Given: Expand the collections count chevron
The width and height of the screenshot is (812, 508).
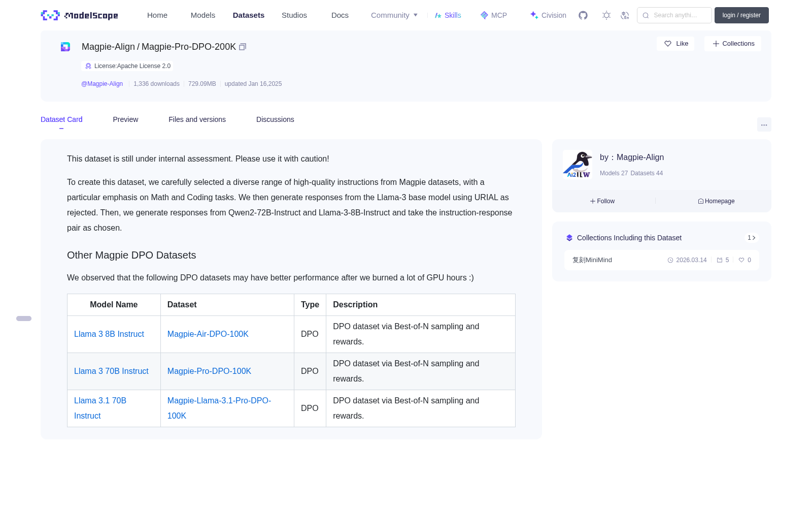Looking at the screenshot, I should 752,238.
